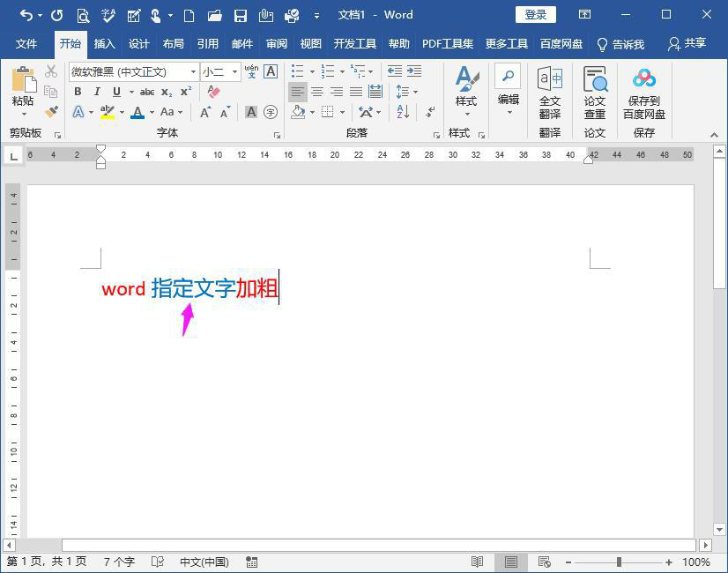Open the font size dropdown
Screen dimensions: 728x573
tap(234, 72)
